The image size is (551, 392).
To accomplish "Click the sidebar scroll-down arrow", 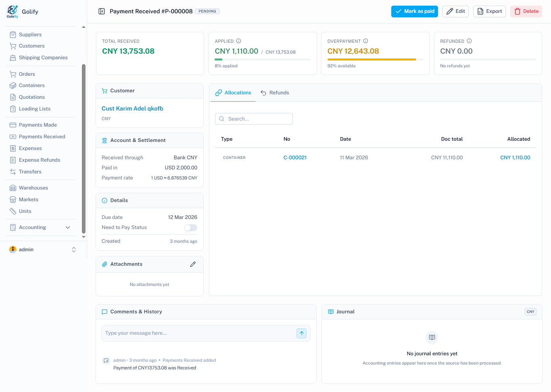I will [83, 237].
